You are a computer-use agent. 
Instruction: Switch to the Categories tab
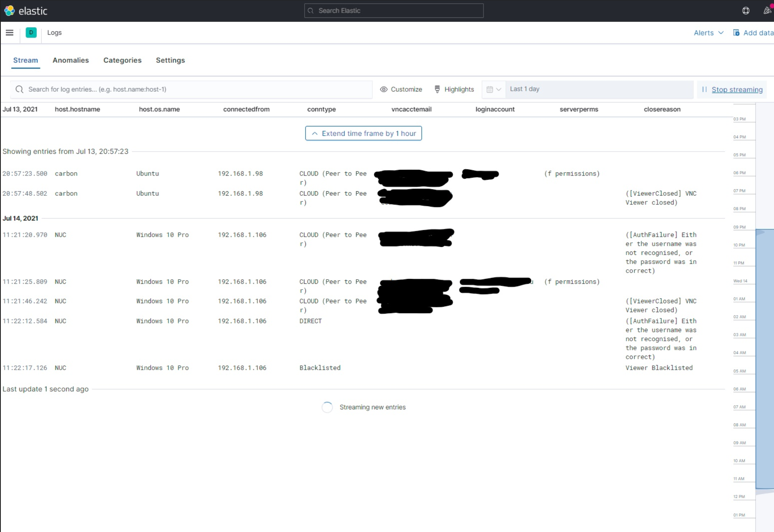[122, 60]
